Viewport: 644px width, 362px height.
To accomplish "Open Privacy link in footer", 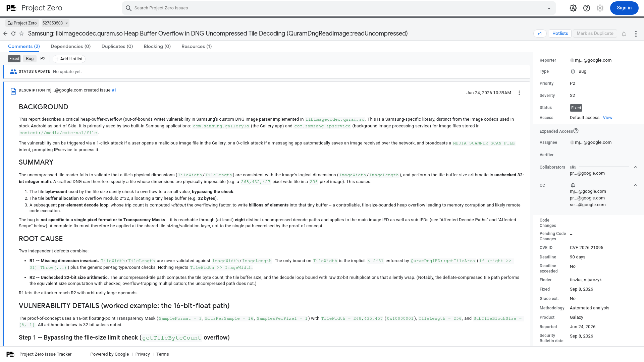I will pyautogui.click(x=143, y=354).
